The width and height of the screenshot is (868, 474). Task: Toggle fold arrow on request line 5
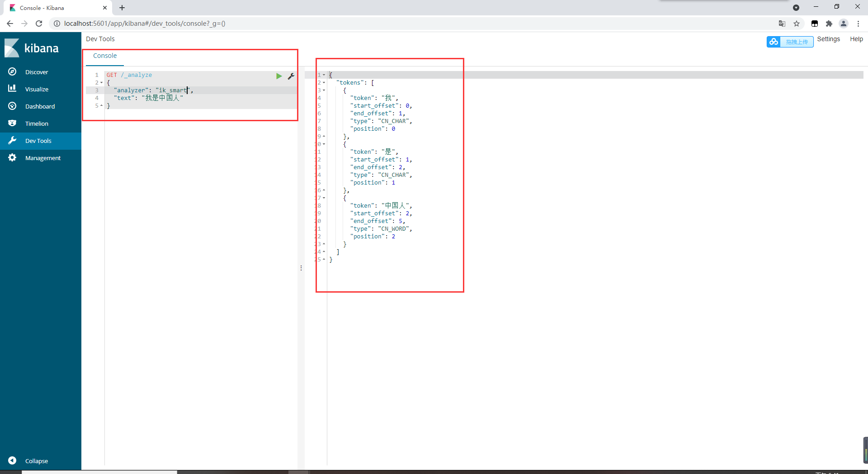(x=101, y=106)
